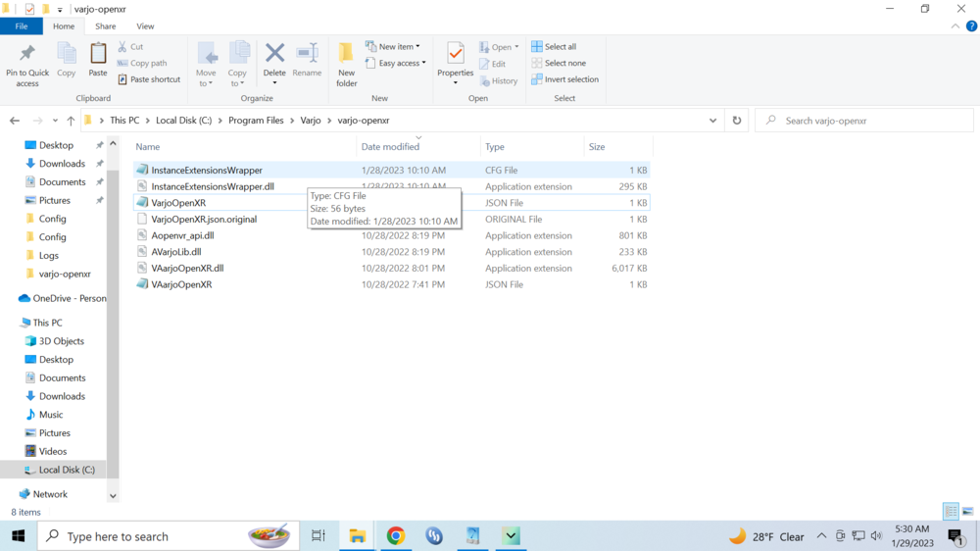
Task: Collapse the ribbon with the chevron
Action: click(x=955, y=26)
